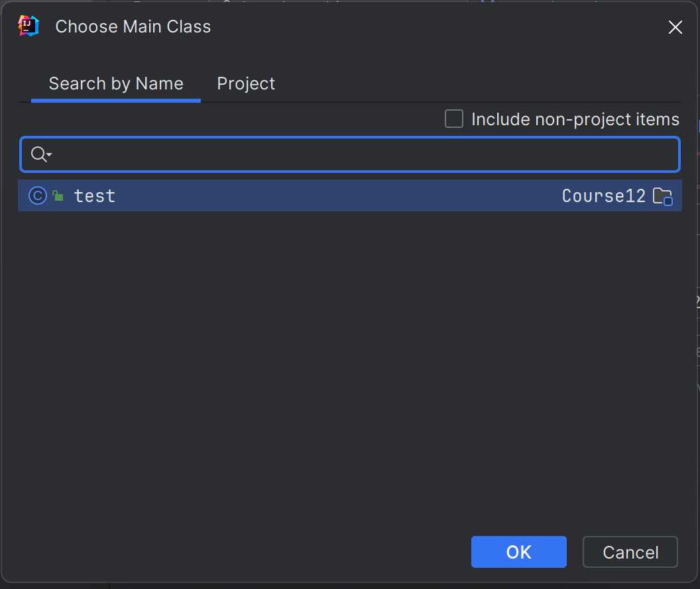This screenshot has width=700, height=589.
Task: Select the Search by Name tab
Action: [x=115, y=83]
